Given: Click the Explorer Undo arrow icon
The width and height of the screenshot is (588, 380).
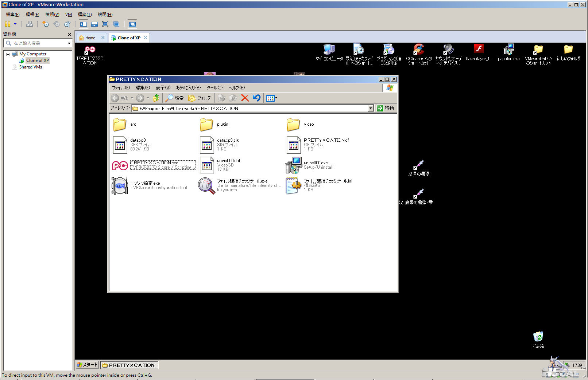Looking at the screenshot, I should 256,98.
